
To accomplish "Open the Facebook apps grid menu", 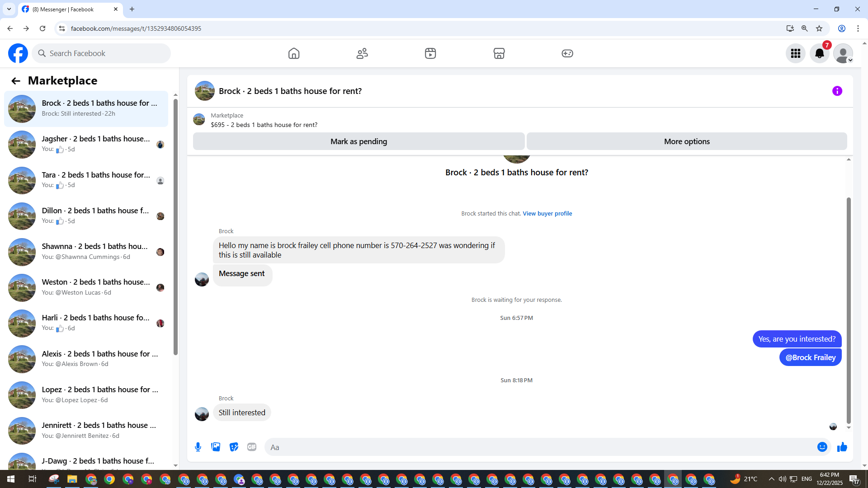I will (795, 54).
